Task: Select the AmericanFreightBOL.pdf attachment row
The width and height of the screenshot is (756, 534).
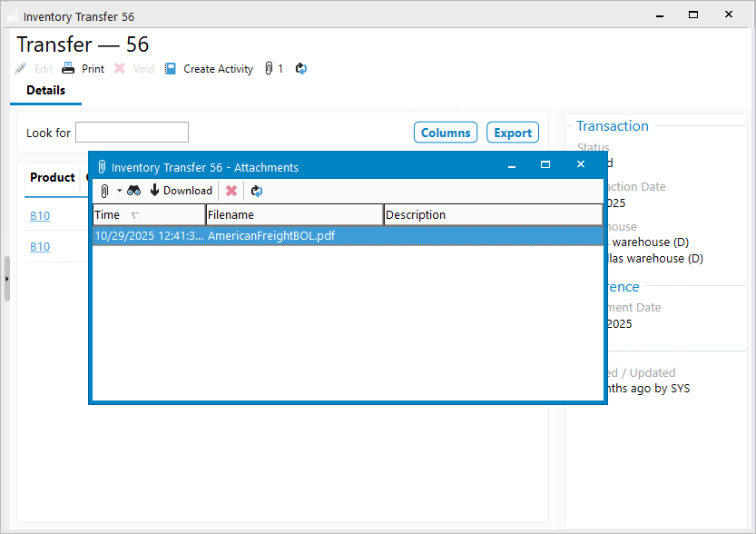Action: click(x=348, y=236)
